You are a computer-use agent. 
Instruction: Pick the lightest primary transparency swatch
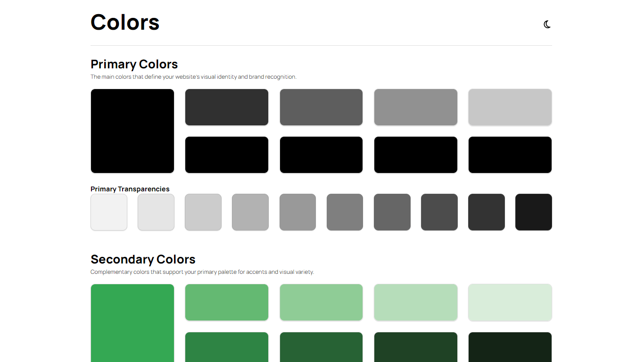[109, 212]
